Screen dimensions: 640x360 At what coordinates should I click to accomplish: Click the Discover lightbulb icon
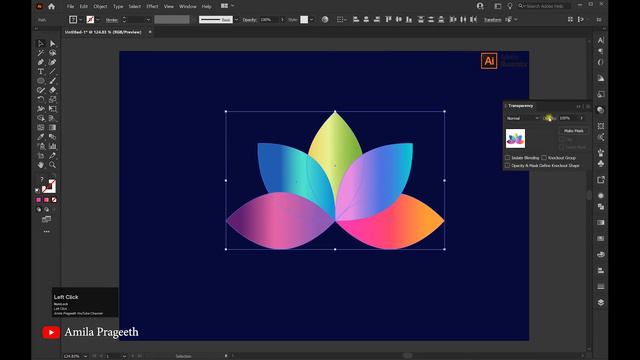point(510,6)
